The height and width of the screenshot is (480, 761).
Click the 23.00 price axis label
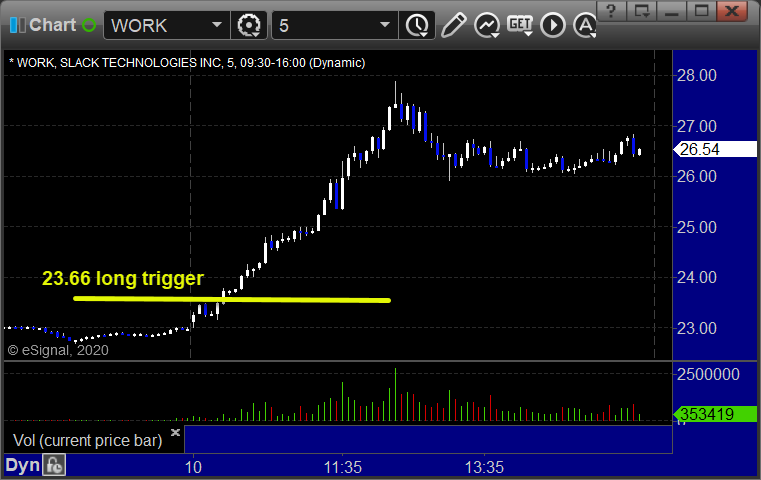(696, 329)
